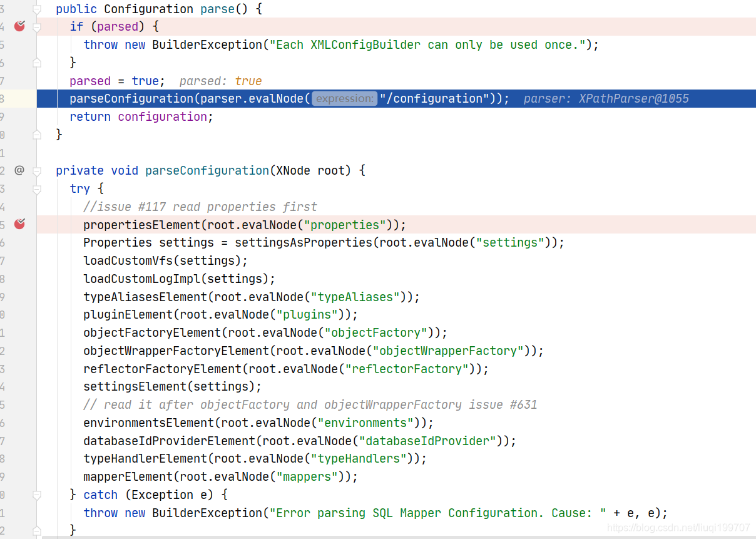Remove the breakpoint on propertiesElement line
Image resolution: width=756 pixels, height=539 pixels.
pyautogui.click(x=19, y=224)
